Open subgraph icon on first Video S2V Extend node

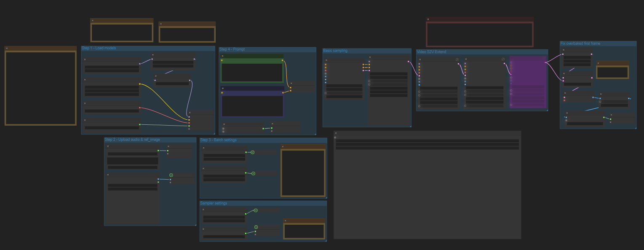point(457,60)
